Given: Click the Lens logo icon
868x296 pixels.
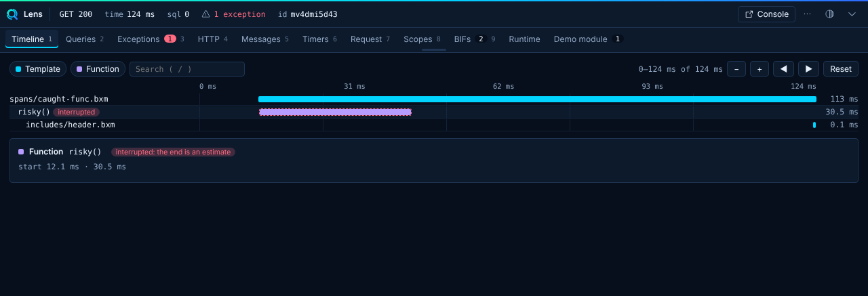Looking at the screenshot, I should (12, 14).
